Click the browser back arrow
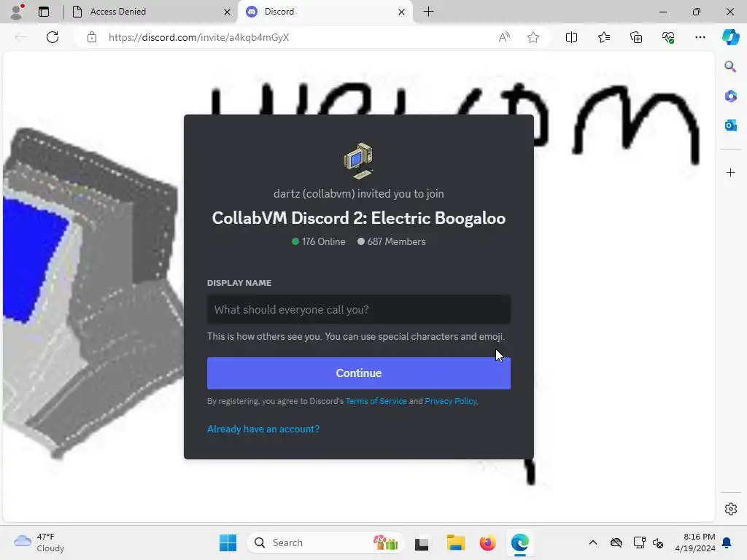747x560 pixels. pyautogui.click(x=20, y=37)
